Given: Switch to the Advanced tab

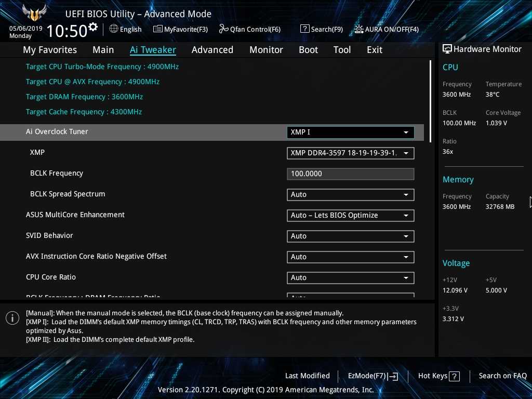Looking at the screenshot, I should [212, 50].
